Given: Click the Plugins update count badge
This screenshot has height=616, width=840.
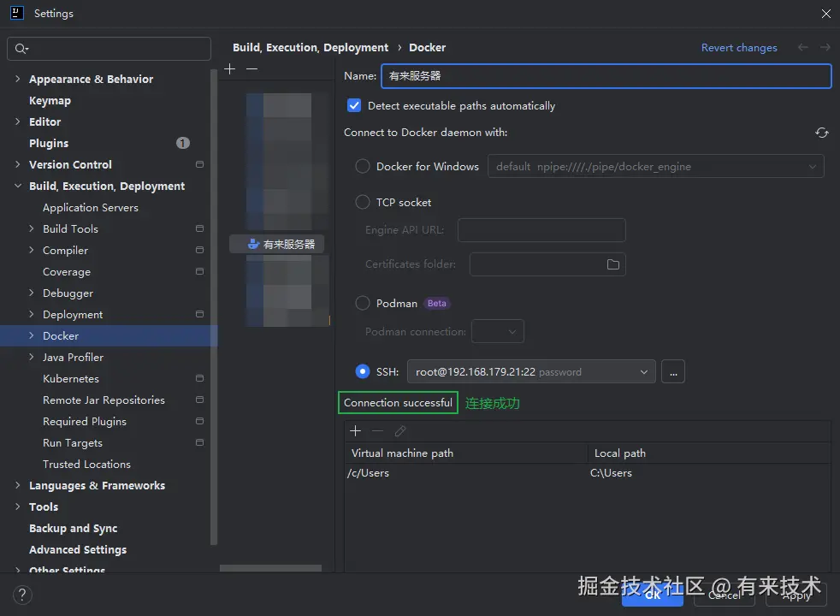Looking at the screenshot, I should (183, 143).
